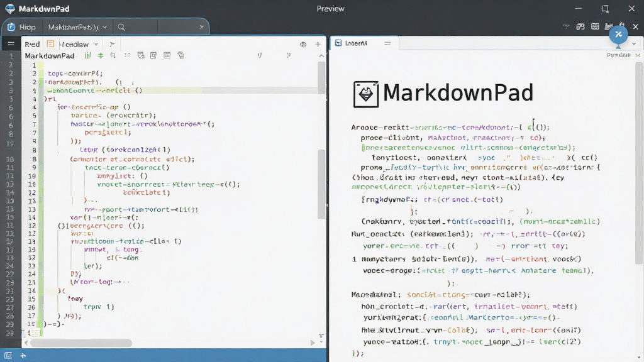Click the MarkdownPad heading text in preview
The image size is (644, 362).
pyautogui.click(x=458, y=93)
